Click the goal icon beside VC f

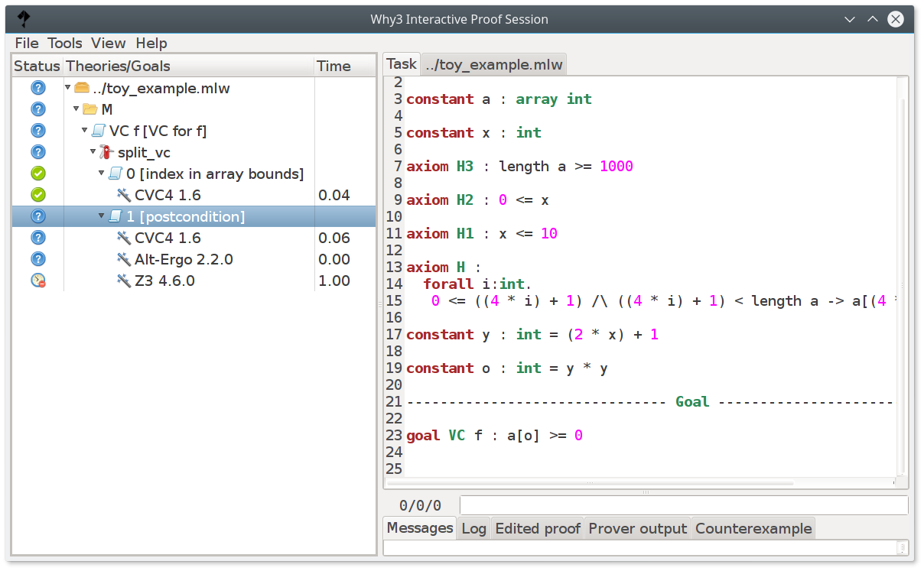[x=99, y=131]
